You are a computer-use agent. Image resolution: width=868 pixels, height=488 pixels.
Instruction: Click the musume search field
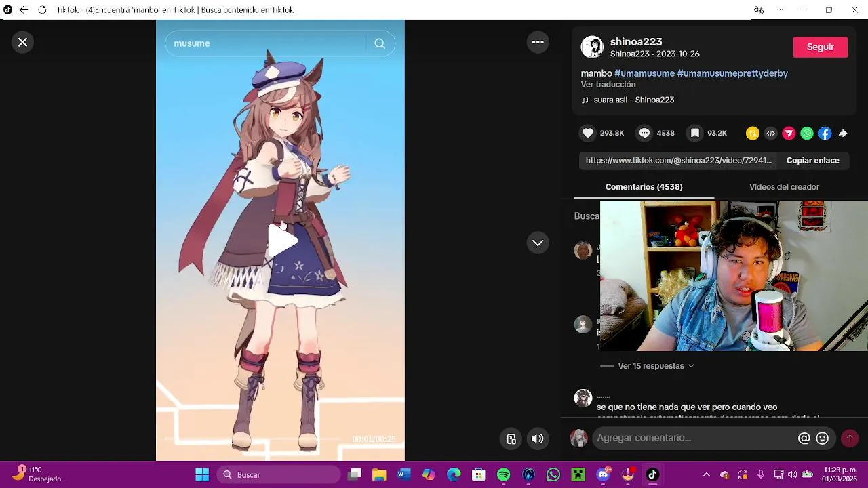[x=267, y=43]
